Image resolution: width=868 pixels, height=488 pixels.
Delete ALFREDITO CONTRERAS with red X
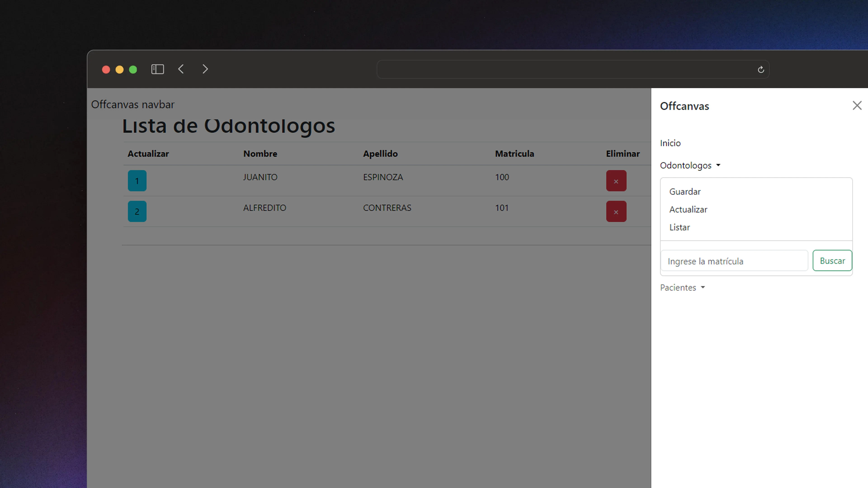click(x=616, y=211)
